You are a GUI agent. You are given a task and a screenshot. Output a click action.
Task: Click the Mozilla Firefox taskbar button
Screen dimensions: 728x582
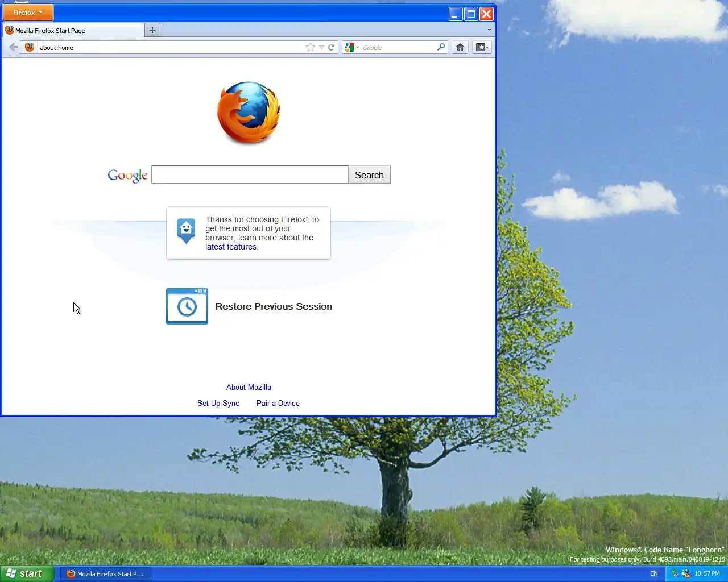[x=105, y=574]
